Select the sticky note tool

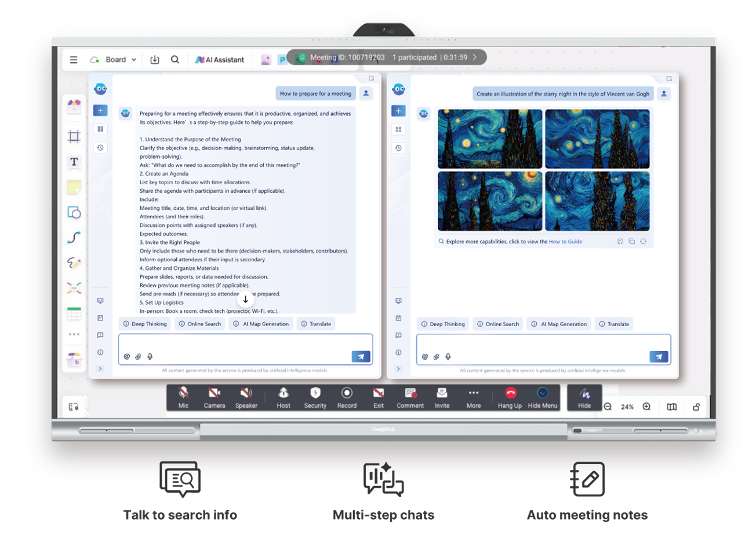point(74,187)
